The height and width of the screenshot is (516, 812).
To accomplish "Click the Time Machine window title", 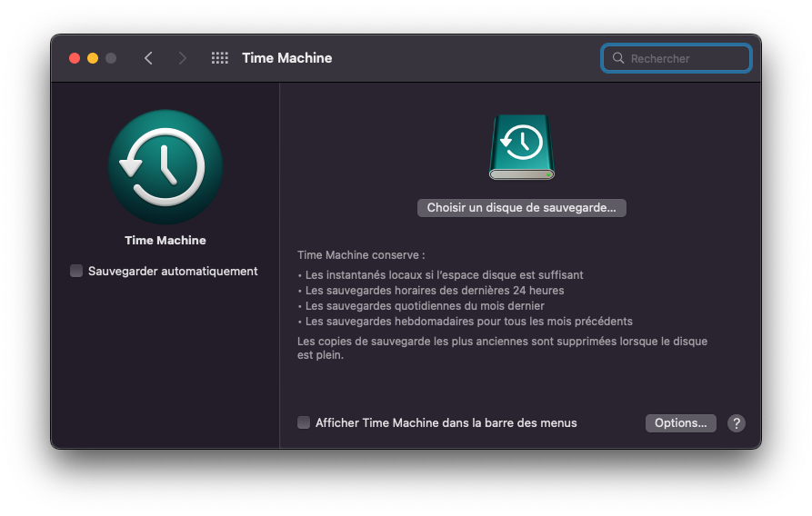I will [287, 58].
